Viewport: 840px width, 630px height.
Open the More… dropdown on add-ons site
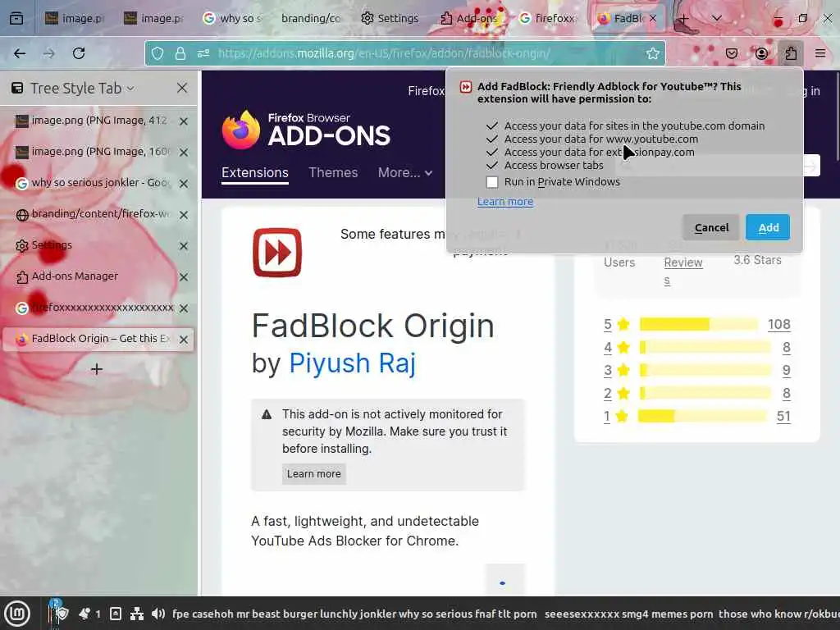point(405,172)
